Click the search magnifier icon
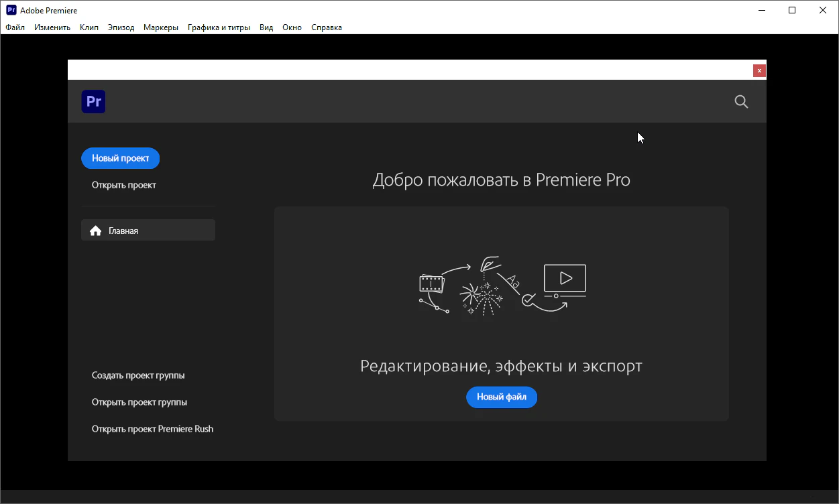The width and height of the screenshot is (839, 504). point(741,102)
